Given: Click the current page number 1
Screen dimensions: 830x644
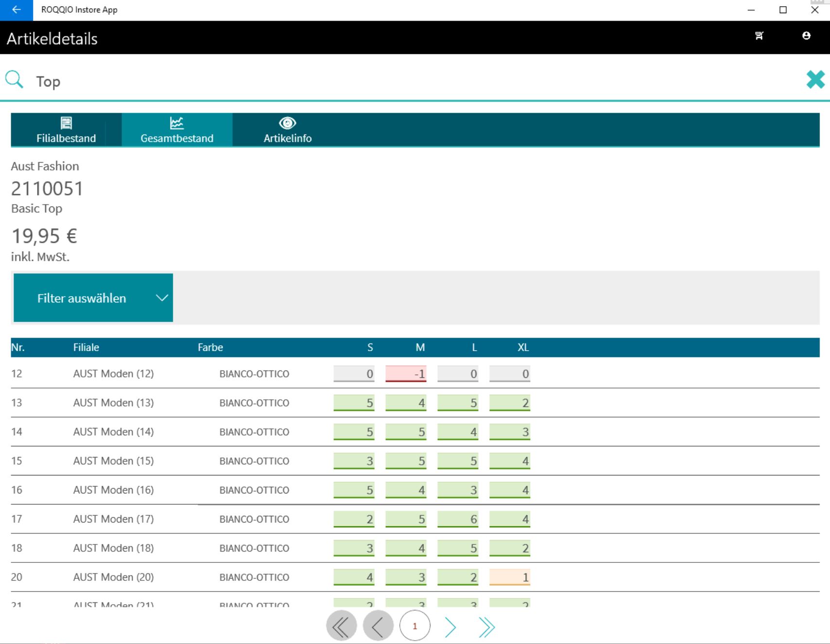Looking at the screenshot, I should (x=415, y=627).
